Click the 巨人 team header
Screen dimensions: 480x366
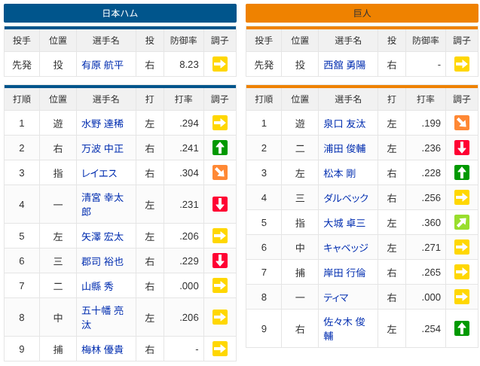pos(362,13)
